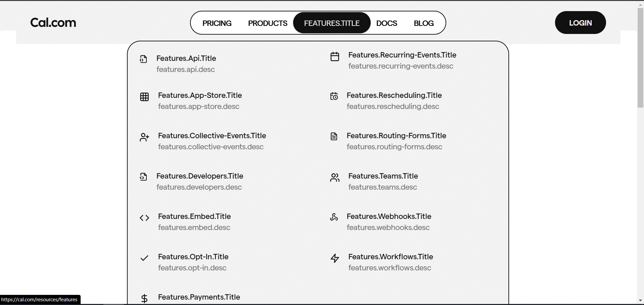The image size is (644, 305).
Task: Select the Payments dollar icon
Action: point(144,299)
